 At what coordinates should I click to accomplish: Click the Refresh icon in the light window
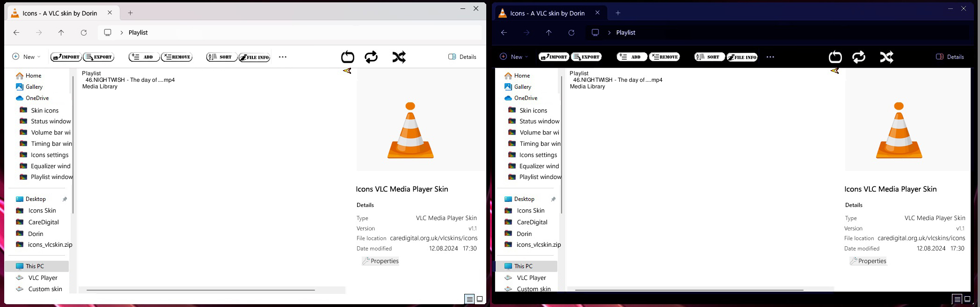(84, 33)
